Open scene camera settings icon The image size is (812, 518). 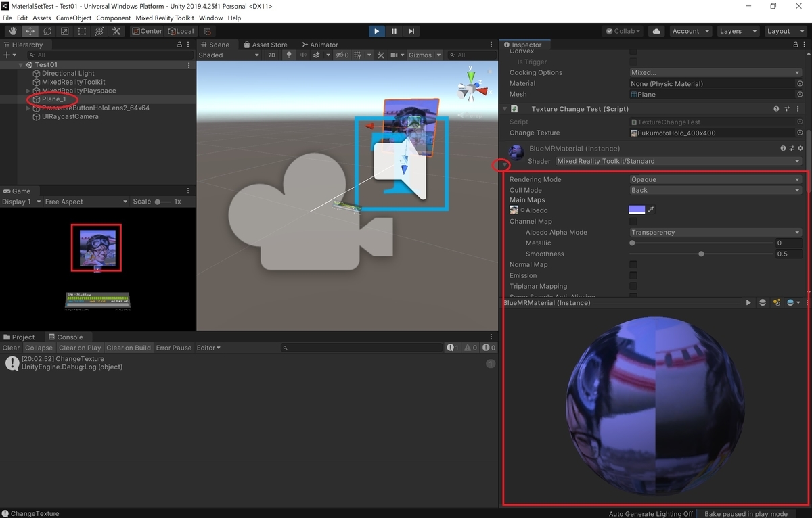(x=396, y=55)
